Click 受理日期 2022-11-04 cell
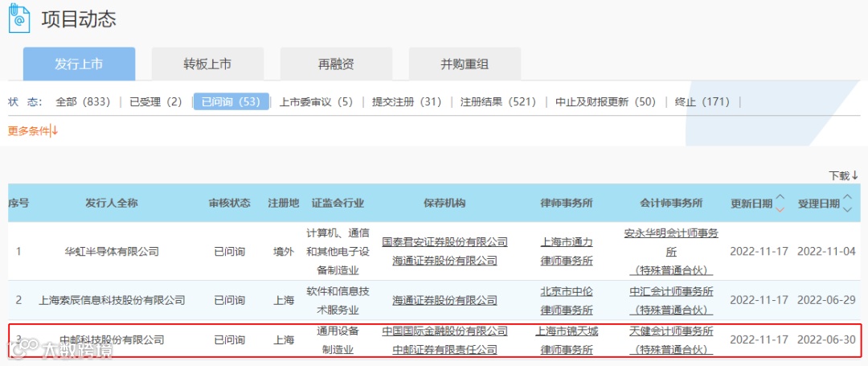Image resolution: width=868 pixels, height=366 pixels. [826, 252]
